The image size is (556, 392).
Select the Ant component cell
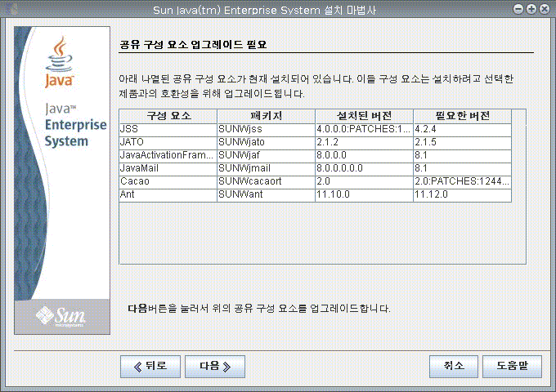pyautogui.click(x=168, y=195)
